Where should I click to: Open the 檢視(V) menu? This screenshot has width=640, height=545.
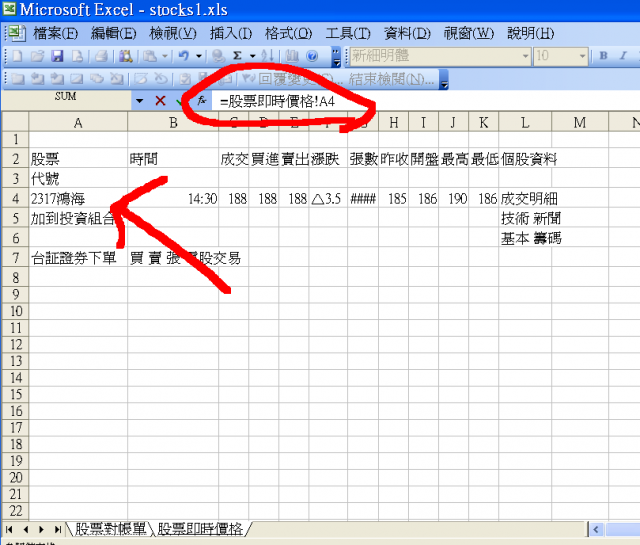click(x=173, y=33)
